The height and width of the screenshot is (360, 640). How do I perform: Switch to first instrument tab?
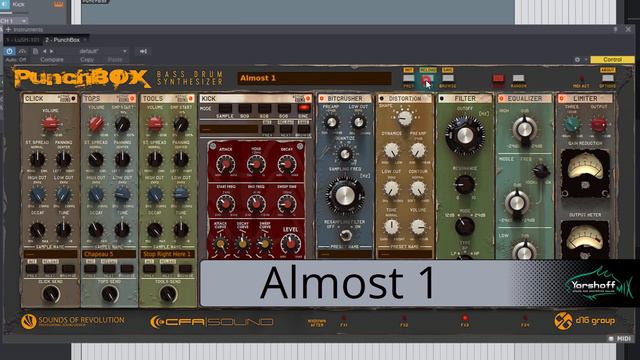coord(22,40)
